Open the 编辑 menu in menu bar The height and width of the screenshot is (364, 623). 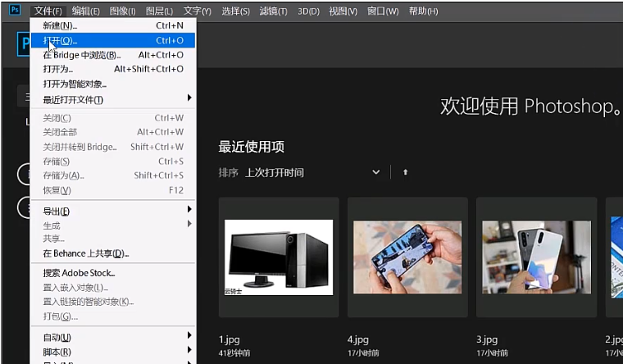click(85, 11)
